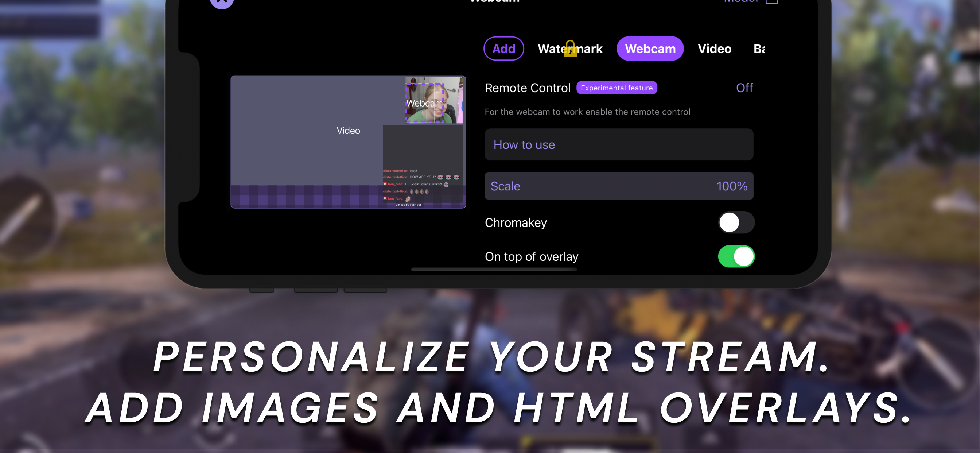This screenshot has height=453, width=980.
Task: Enable the Chromakey toggle
Action: tap(736, 223)
